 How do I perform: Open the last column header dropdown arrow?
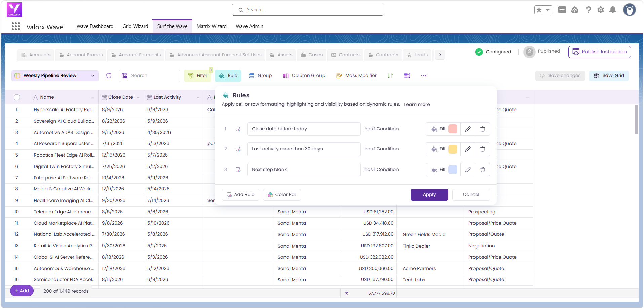(x=527, y=97)
